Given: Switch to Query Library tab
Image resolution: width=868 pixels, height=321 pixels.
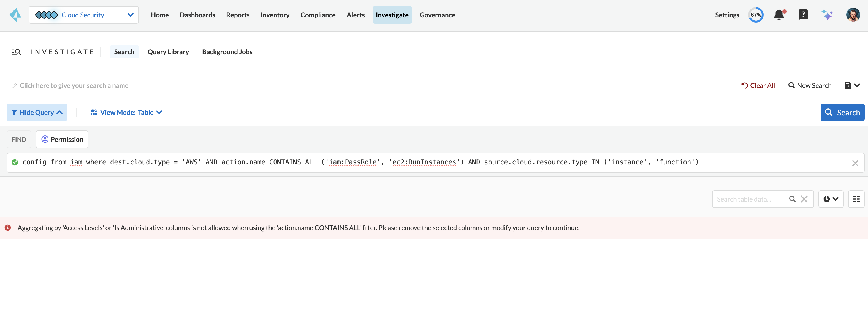Looking at the screenshot, I should pyautogui.click(x=168, y=52).
